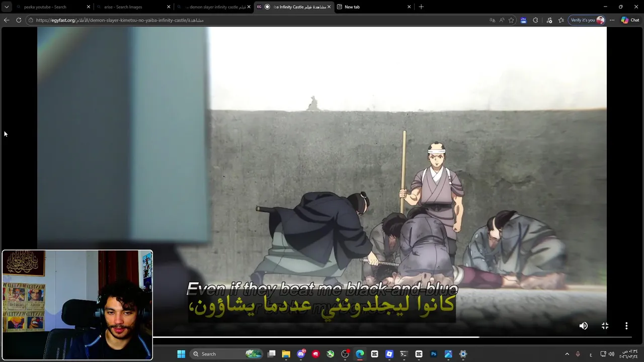Close the 'demon slayer infinity castle' tab

coord(249,7)
